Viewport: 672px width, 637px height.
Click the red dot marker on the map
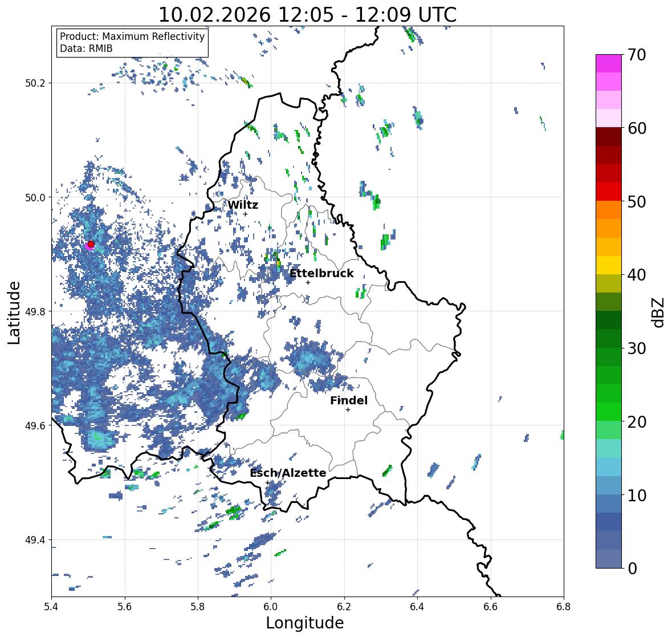click(x=91, y=244)
